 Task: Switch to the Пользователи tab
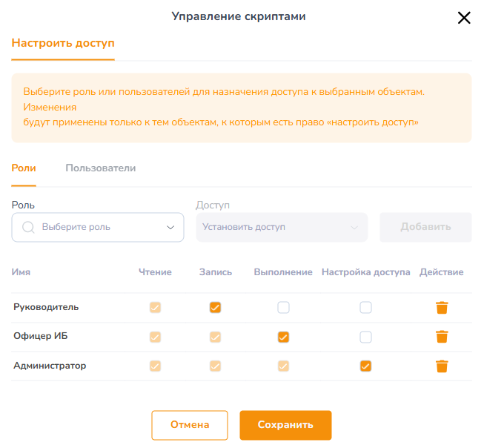coord(101,168)
